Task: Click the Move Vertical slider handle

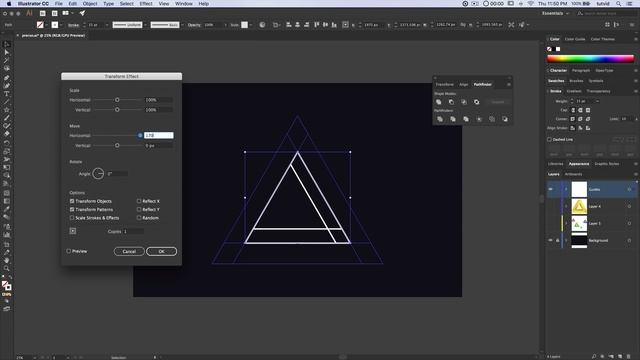Action: 117,145
